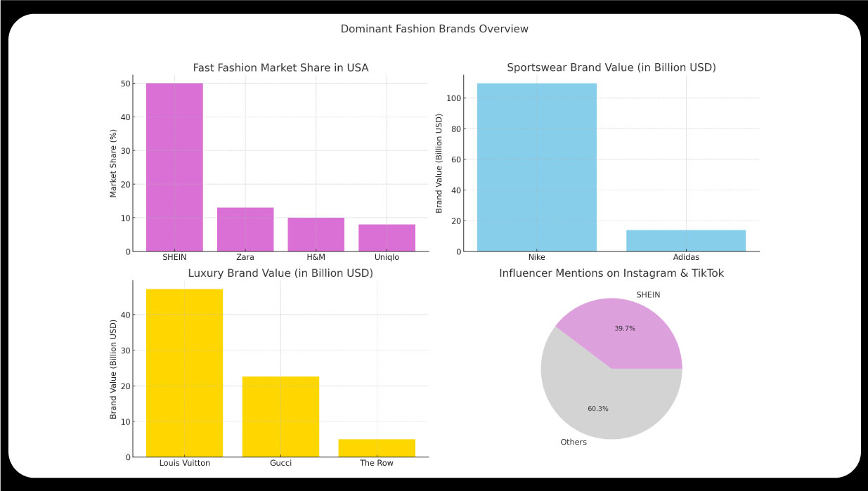The width and height of the screenshot is (868, 491).
Task: Select the Market Share (%) axis label
Action: [114, 165]
